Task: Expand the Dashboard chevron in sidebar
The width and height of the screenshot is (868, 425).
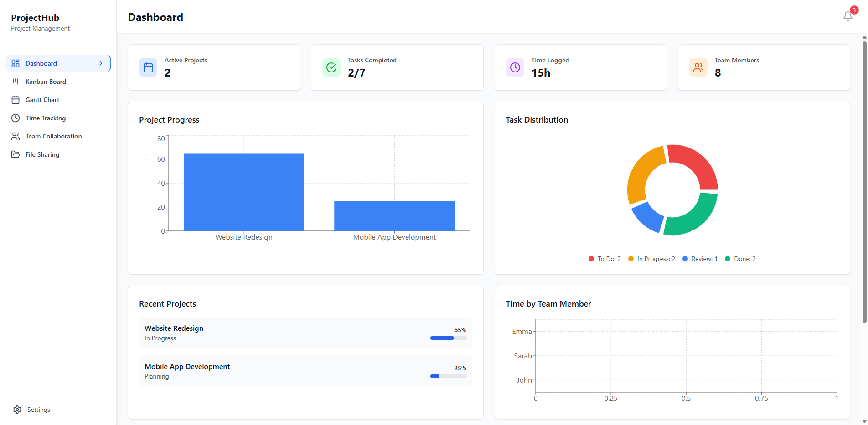Action: pyautogui.click(x=101, y=63)
